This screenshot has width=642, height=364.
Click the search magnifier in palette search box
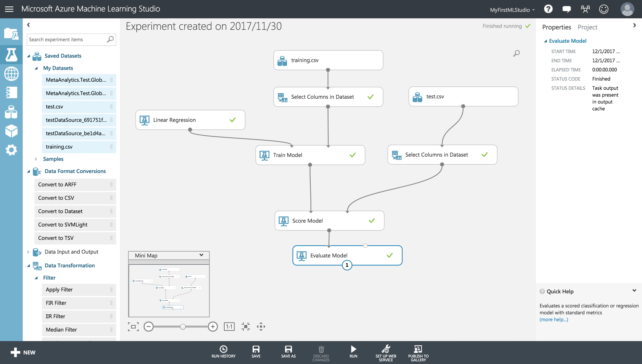[110, 40]
